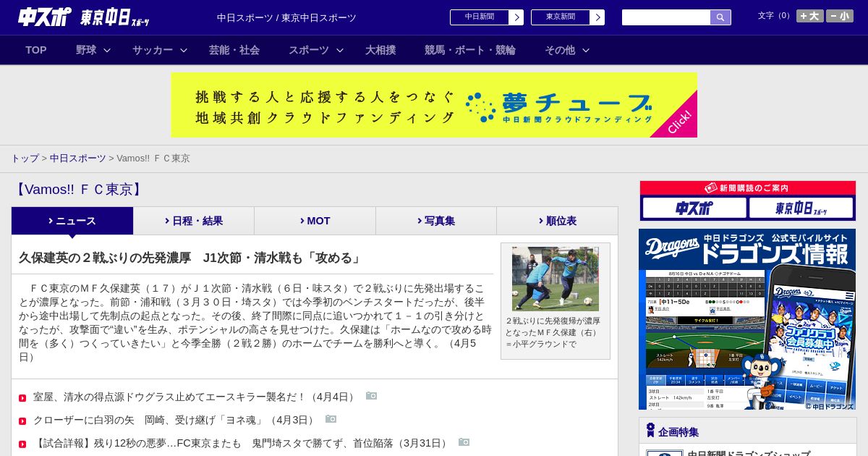Click the 文字（0） label
Screen dimensions: 868x456
click(775, 15)
